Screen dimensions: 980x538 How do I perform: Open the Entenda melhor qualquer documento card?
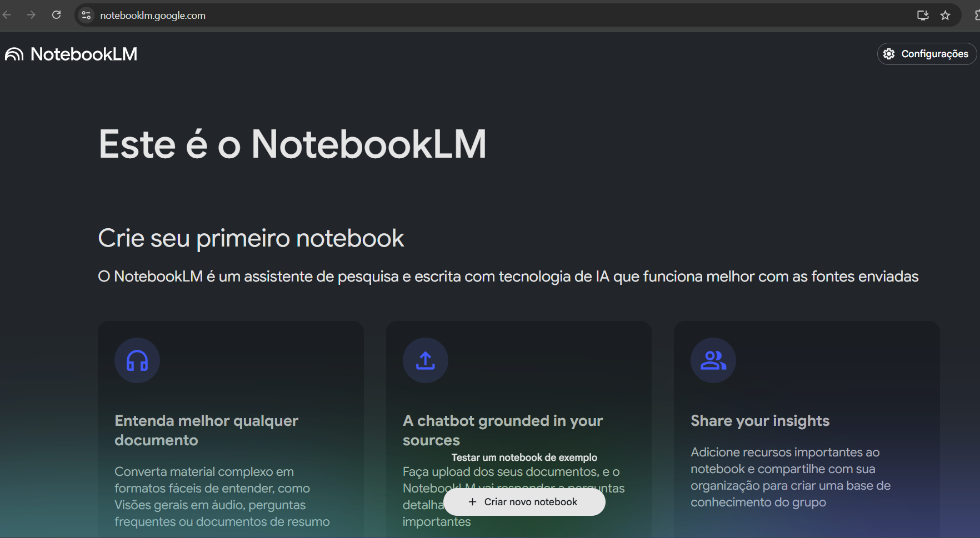(x=231, y=389)
